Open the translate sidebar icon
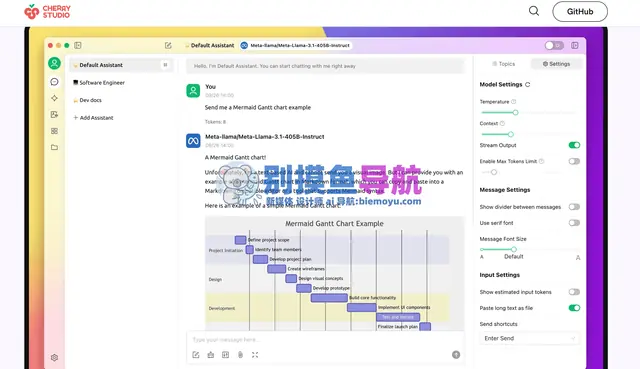The height and width of the screenshot is (369, 640). 54,115
